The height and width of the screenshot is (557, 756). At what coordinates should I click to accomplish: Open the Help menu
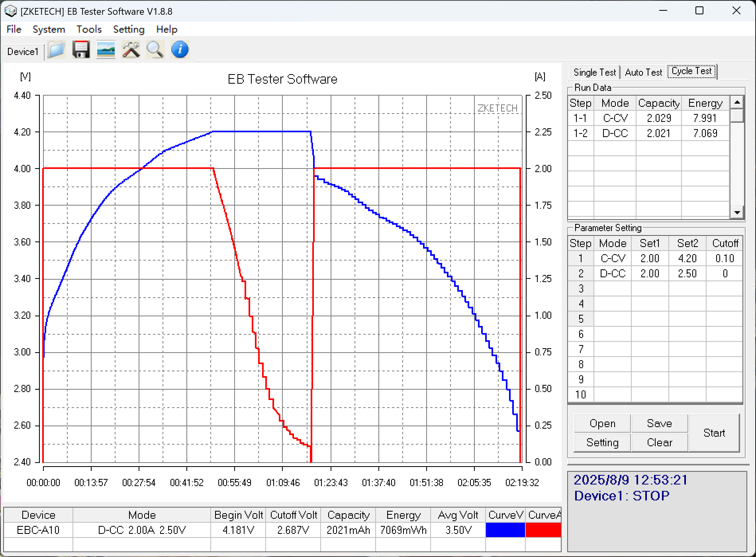coord(166,29)
